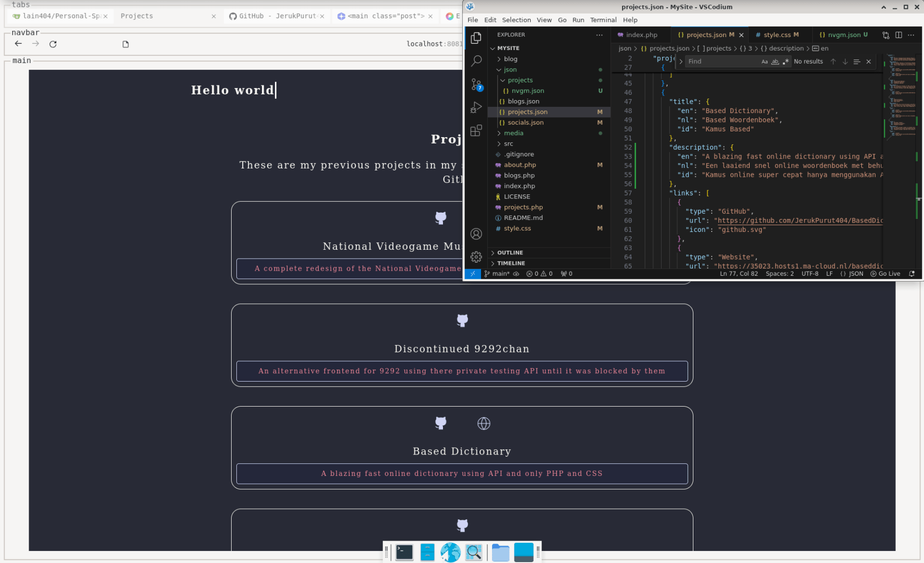Split the editor using the toolbar icon
Image resolution: width=924 pixels, height=563 pixels.
pos(898,35)
